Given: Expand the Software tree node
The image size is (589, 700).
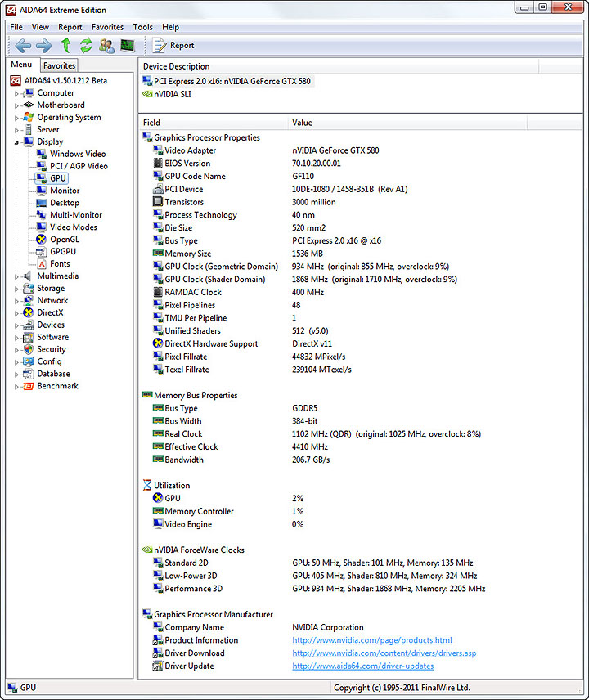Looking at the screenshot, I should pos(16,338).
